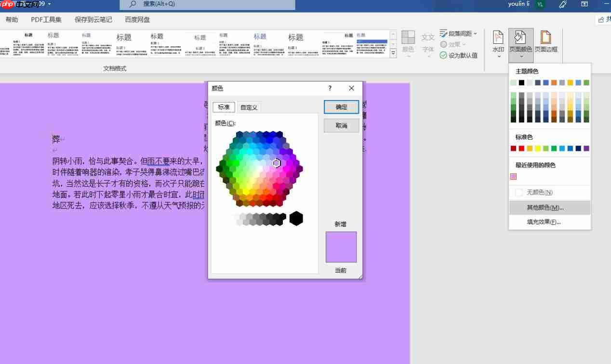Expand the 水印 dropdown arrow
Image resolution: width=611 pixels, height=364 pixels.
click(x=499, y=56)
